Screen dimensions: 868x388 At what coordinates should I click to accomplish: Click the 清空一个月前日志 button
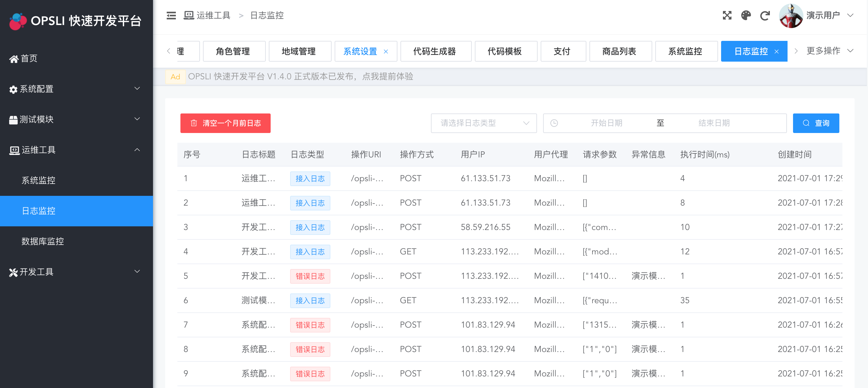click(x=225, y=123)
